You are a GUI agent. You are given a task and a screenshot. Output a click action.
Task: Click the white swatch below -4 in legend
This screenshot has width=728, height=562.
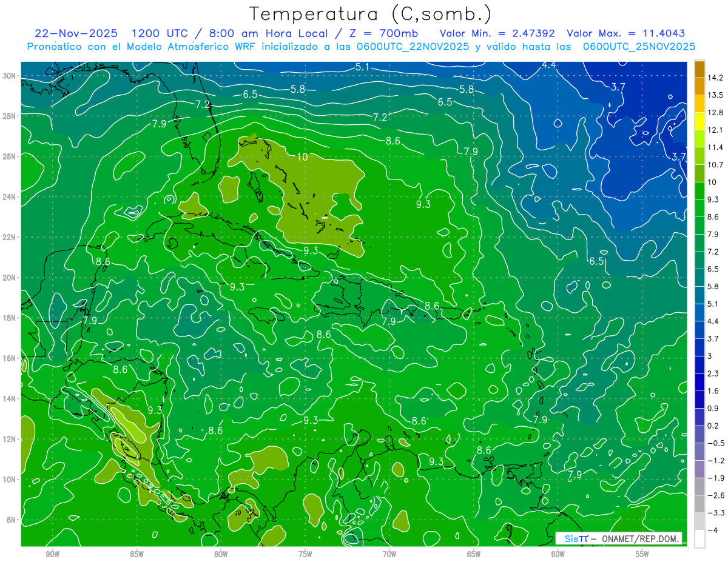(x=699, y=538)
